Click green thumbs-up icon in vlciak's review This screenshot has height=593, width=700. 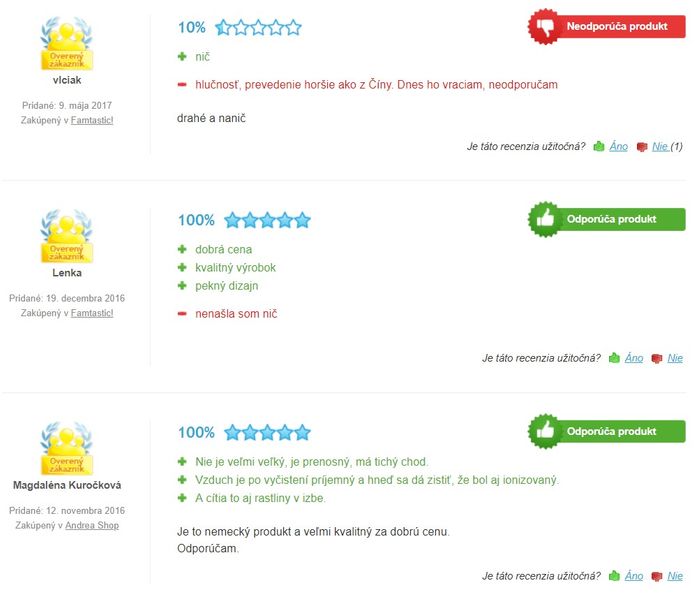599,146
